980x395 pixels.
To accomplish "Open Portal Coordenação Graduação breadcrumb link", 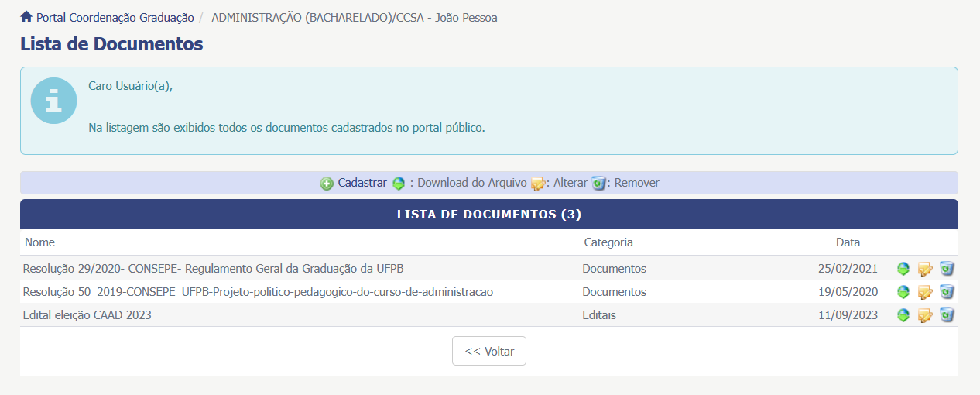I will tap(115, 17).
